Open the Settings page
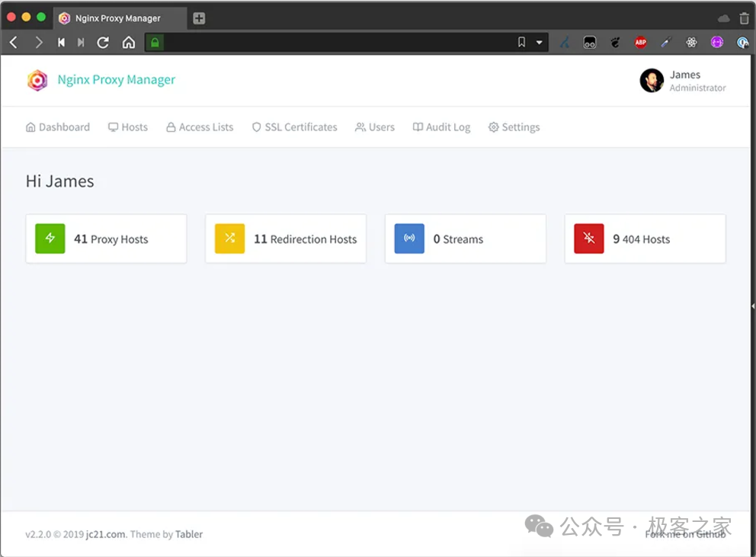Image resolution: width=756 pixels, height=557 pixels. [x=514, y=127]
